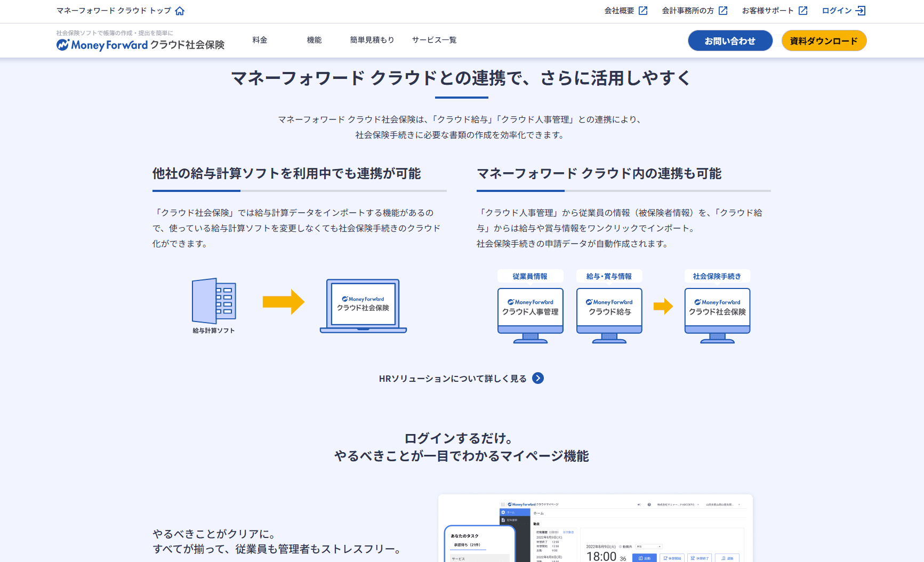Viewport: 924px width, 562px height.
Task: Open the 簡単見積もり menu item
Action: [372, 40]
